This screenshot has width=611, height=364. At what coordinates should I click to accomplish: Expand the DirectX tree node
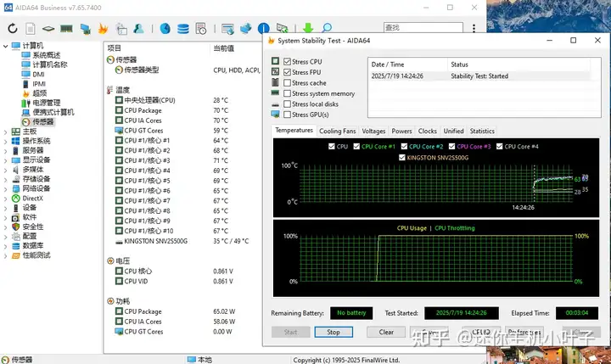[5, 199]
